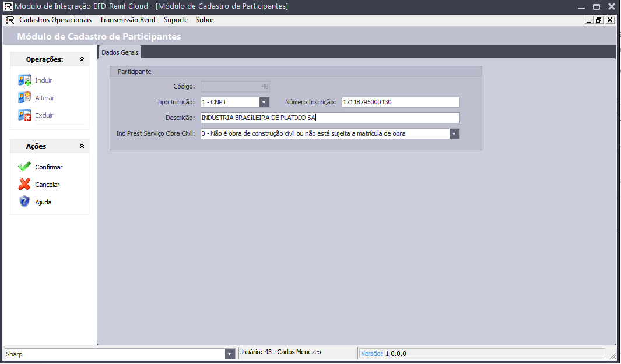This screenshot has height=364, width=621.
Task: Click the Número Inscrição input field
Action: pos(401,102)
